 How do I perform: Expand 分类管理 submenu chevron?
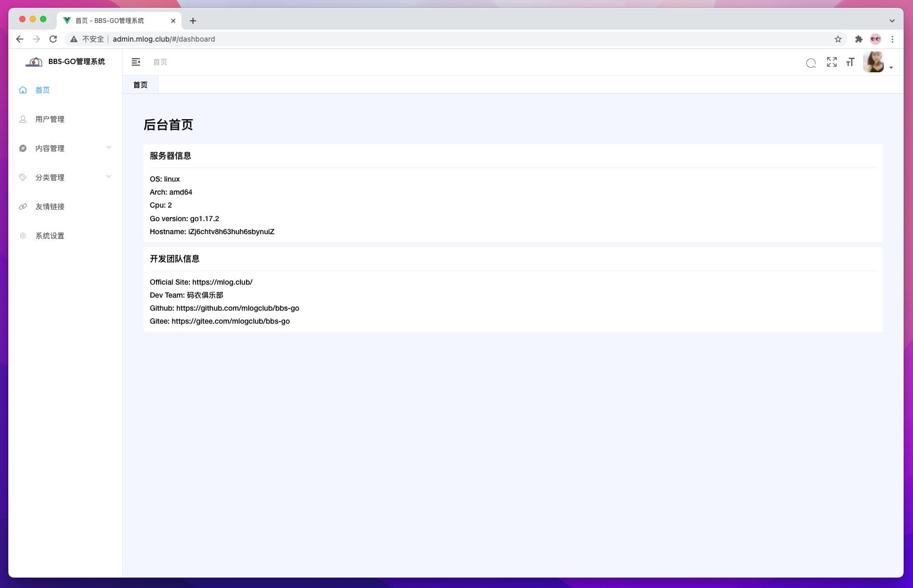tap(109, 176)
